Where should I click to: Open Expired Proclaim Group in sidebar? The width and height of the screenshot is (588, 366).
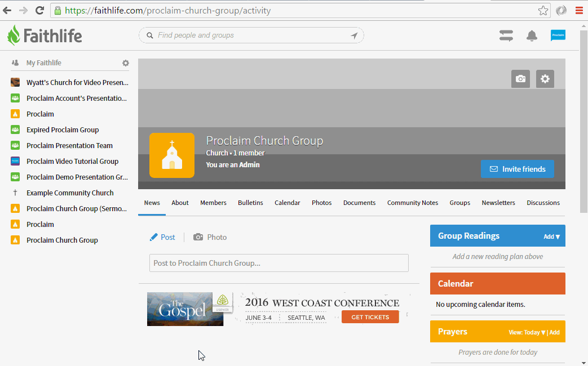[63, 130]
